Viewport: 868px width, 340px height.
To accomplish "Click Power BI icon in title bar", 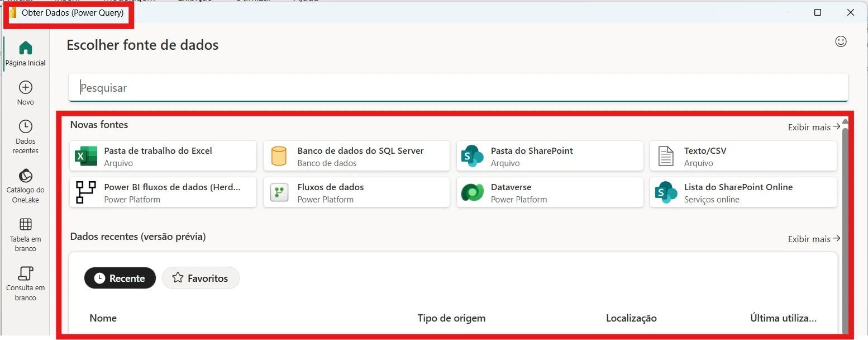I will pos(13,13).
